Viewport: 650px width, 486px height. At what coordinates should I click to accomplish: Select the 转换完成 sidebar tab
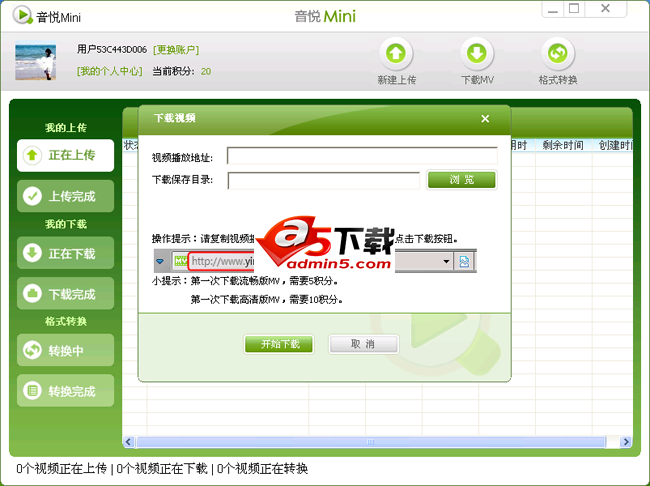tap(65, 391)
